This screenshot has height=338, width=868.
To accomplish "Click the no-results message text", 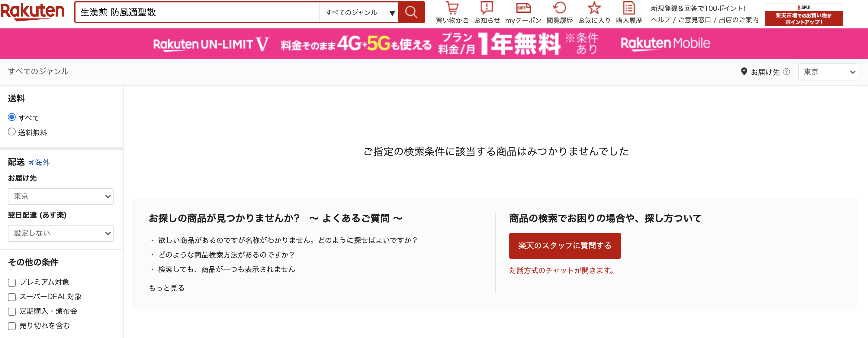I will pos(496,151).
